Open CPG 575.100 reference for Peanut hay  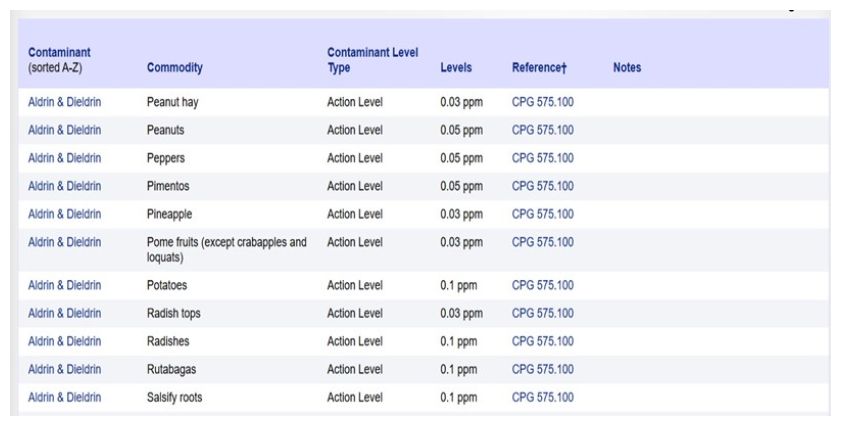542,102
